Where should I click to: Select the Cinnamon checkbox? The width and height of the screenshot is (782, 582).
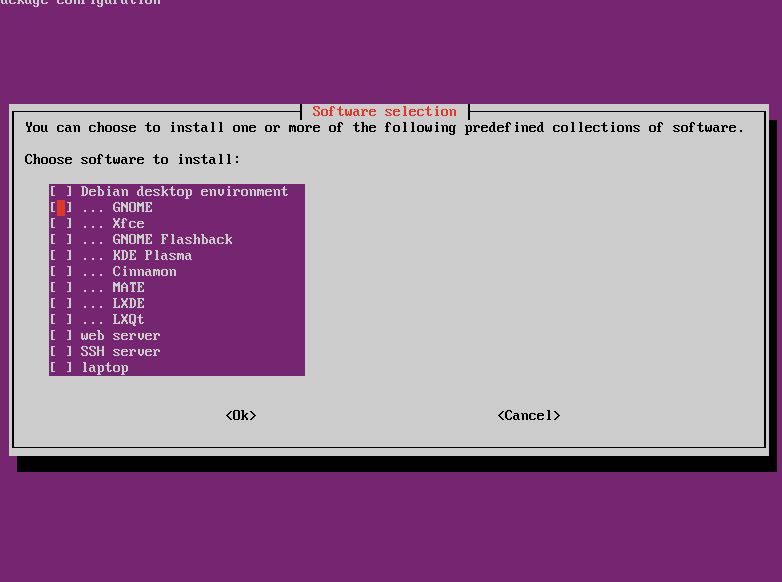[61, 271]
